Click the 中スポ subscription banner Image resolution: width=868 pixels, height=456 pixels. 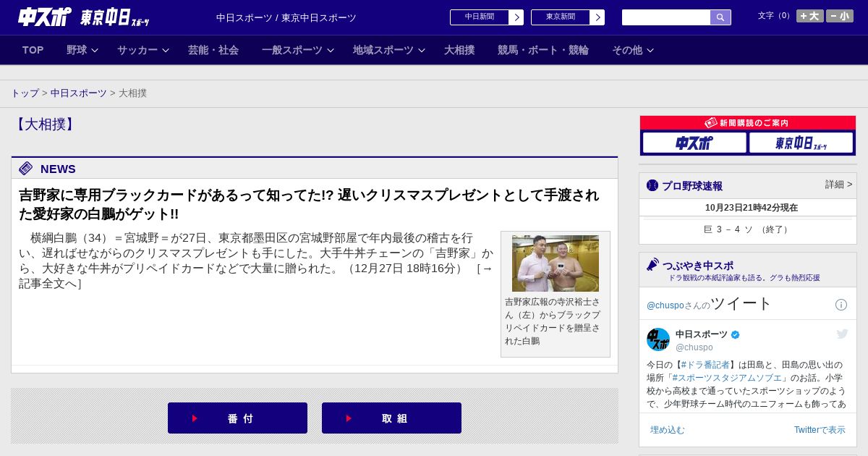coord(694,143)
